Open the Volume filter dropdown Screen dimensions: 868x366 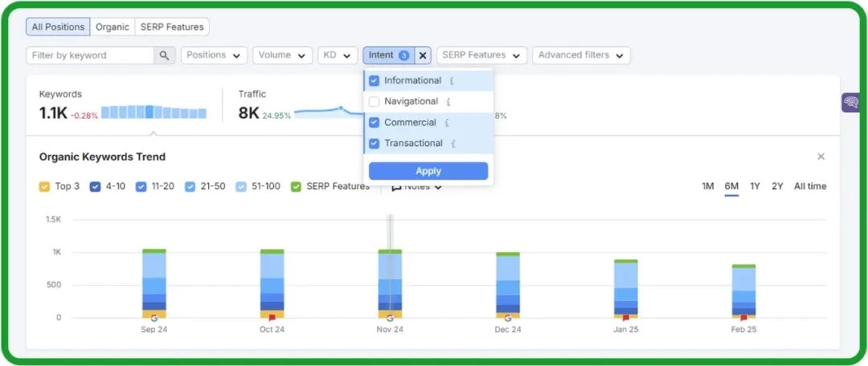282,55
